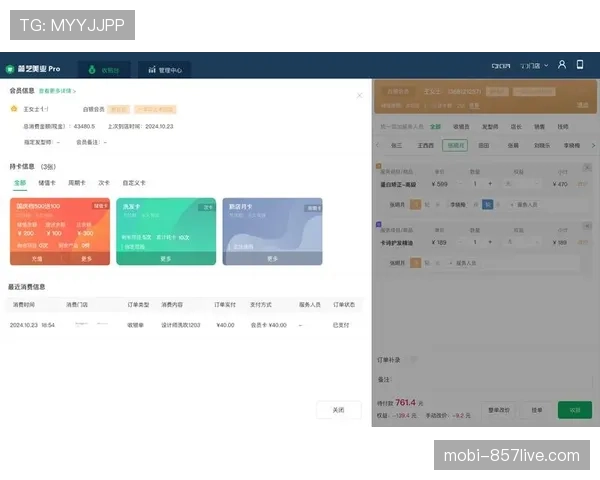
Task: Increase quantity of 卡诗护发精油
Action: tap(490, 242)
